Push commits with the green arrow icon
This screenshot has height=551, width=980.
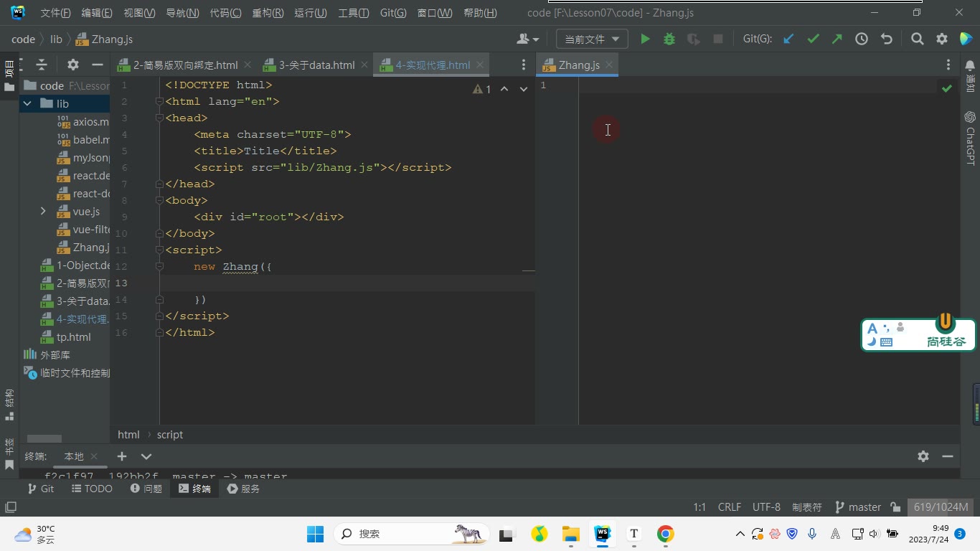[837, 39]
